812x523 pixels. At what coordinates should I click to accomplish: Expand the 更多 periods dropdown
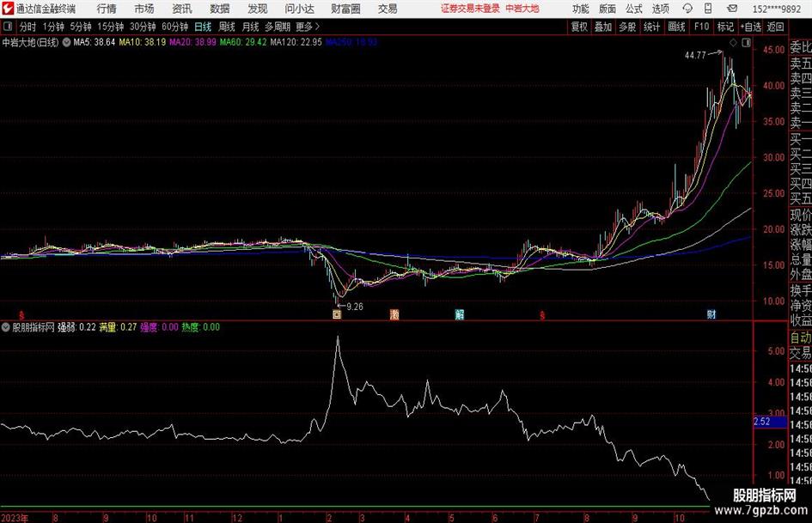point(308,27)
